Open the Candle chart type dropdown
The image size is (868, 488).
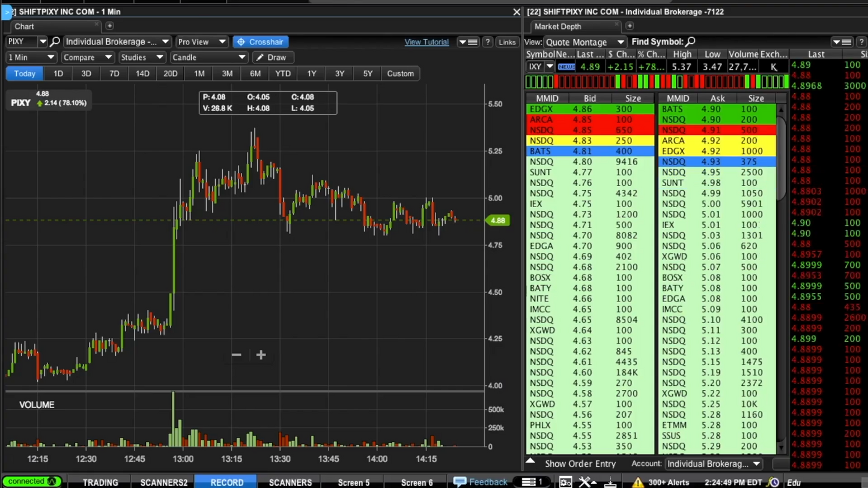208,57
